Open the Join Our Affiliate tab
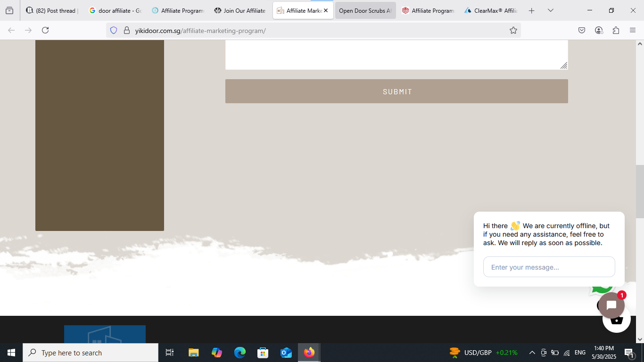The image size is (644, 362). (240, 10)
